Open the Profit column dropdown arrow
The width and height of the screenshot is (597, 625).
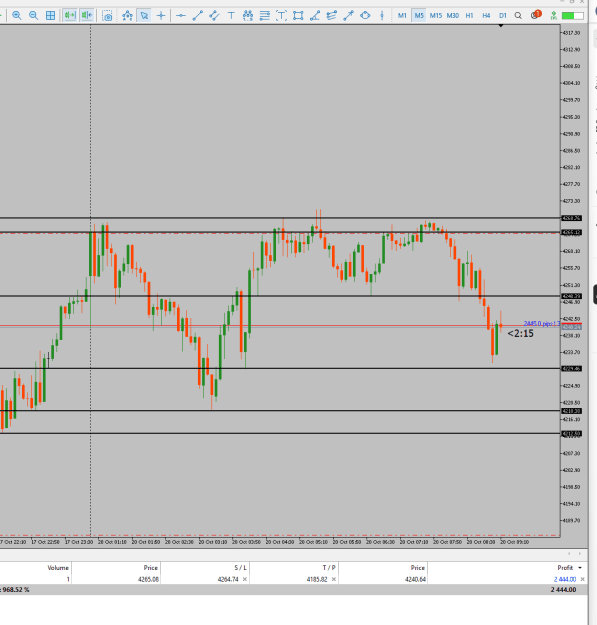point(580,568)
